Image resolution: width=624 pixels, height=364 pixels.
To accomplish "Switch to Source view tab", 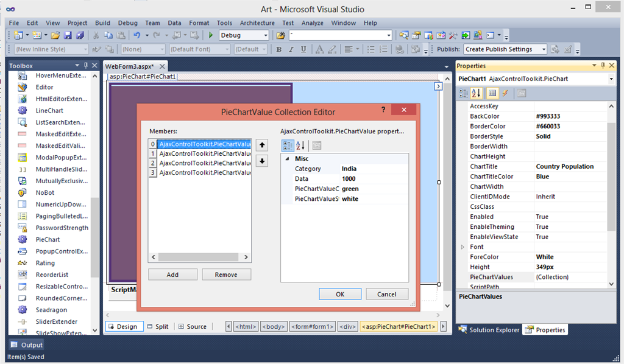I will tap(193, 327).
